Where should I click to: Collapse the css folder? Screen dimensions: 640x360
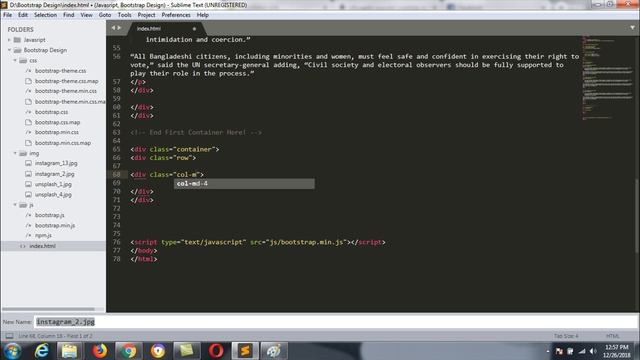[x=15, y=60]
